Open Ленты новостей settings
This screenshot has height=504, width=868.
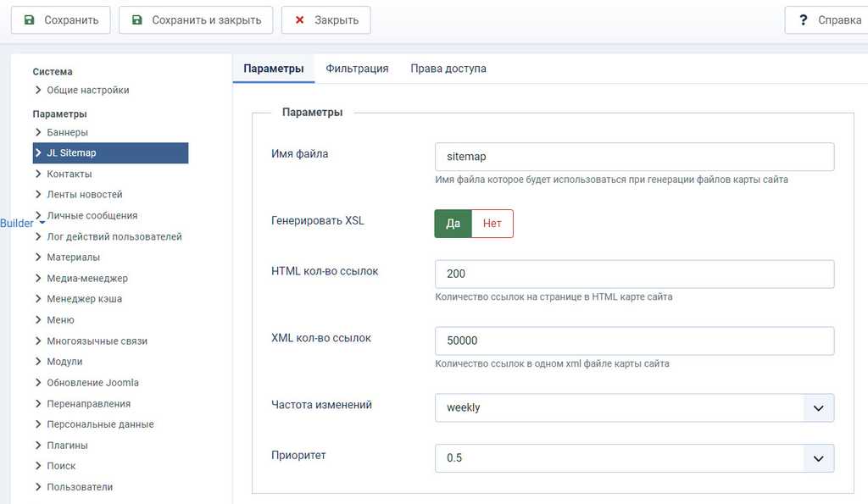pos(84,195)
